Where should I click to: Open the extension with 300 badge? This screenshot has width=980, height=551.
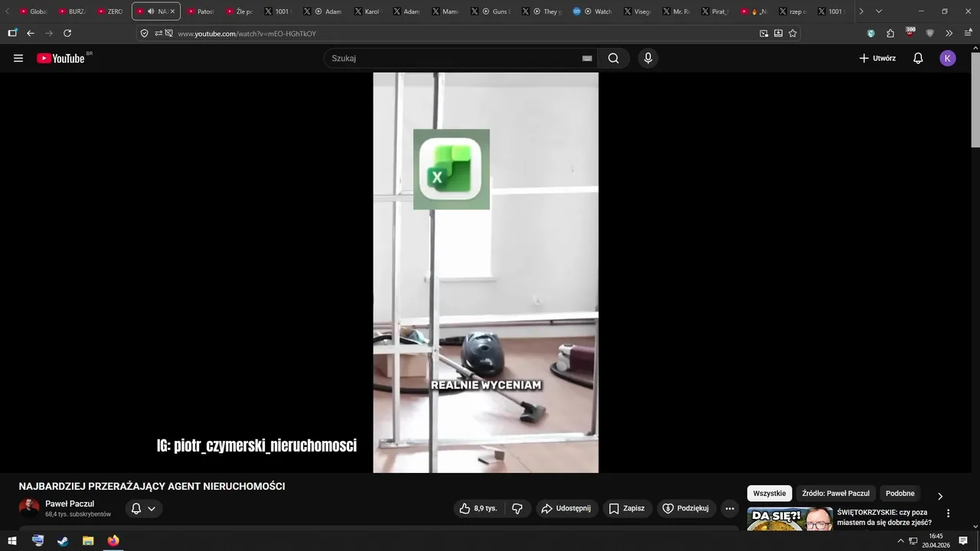[x=910, y=33]
